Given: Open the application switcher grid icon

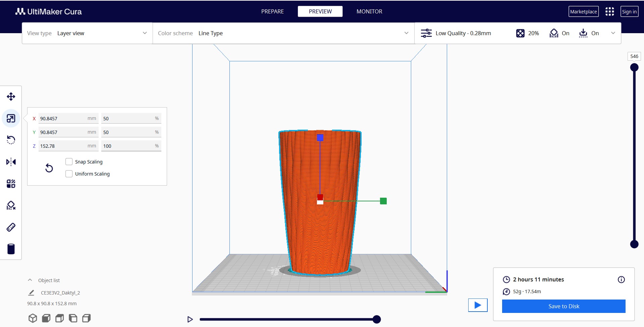Looking at the screenshot, I should tap(609, 12).
